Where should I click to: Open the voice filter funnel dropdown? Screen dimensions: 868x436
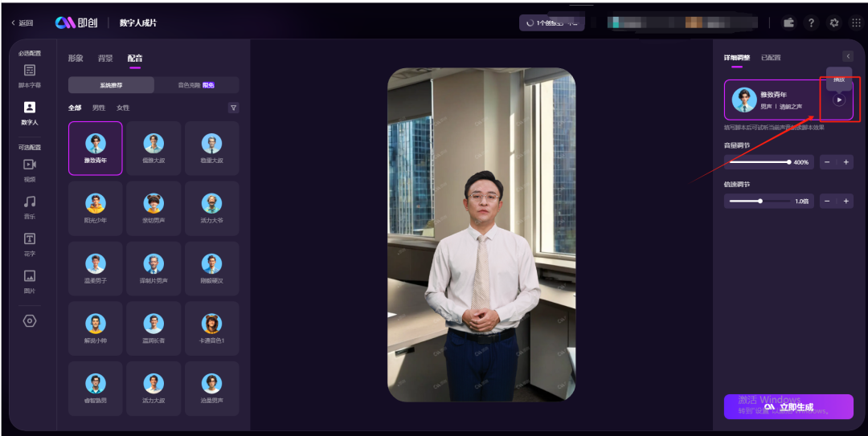tap(233, 108)
